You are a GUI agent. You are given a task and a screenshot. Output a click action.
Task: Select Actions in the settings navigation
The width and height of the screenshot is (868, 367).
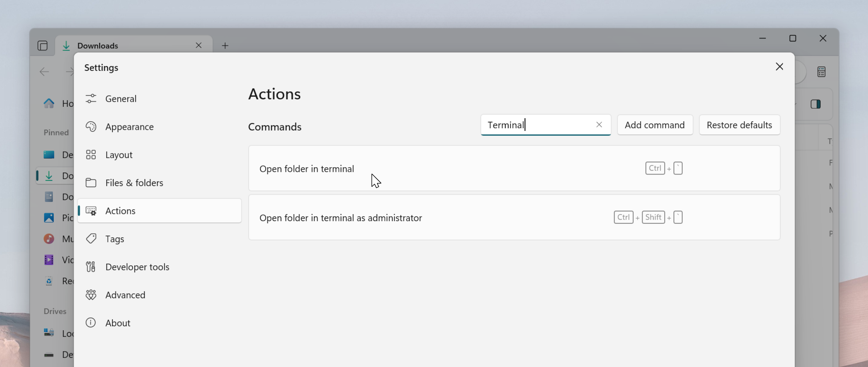pyautogui.click(x=120, y=210)
